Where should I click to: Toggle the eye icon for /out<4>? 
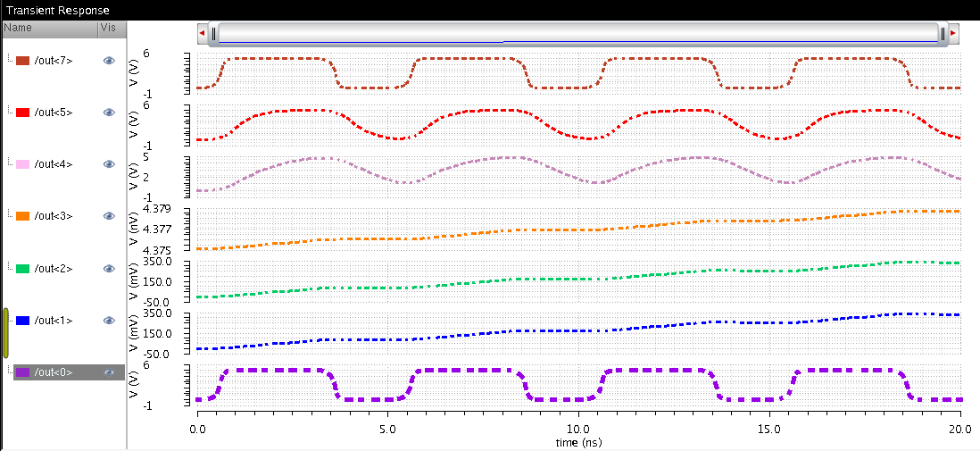[x=109, y=164]
